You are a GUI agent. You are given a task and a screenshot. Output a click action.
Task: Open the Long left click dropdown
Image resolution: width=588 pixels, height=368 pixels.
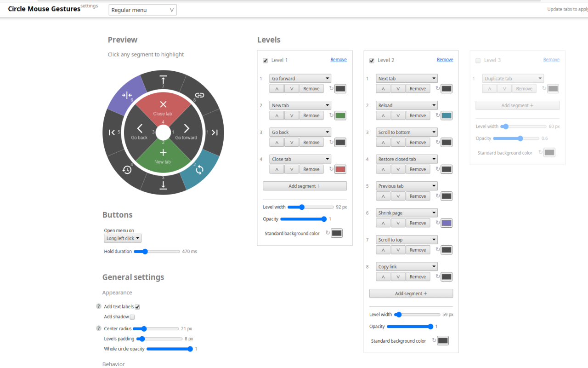122,238
